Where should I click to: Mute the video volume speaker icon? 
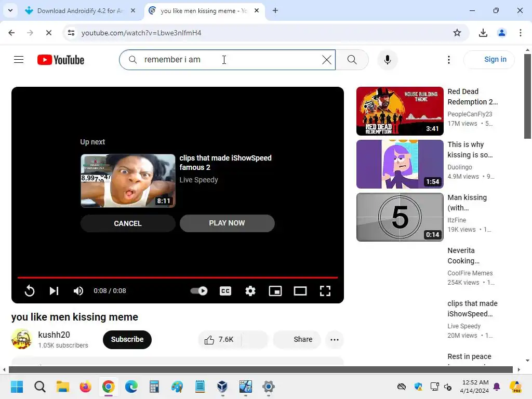(x=78, y=291)
